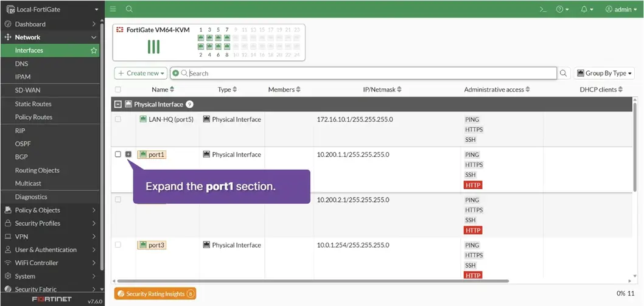Open the Local-FortiGate device dropdown

coord(52,9)
